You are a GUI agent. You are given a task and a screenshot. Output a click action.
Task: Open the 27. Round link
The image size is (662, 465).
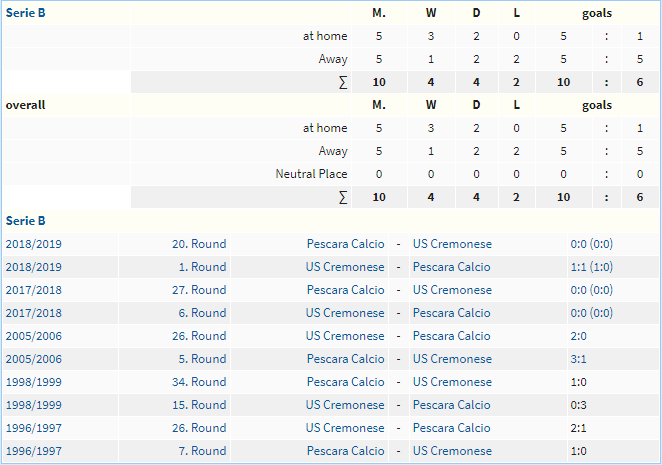[x=199, y=290]
